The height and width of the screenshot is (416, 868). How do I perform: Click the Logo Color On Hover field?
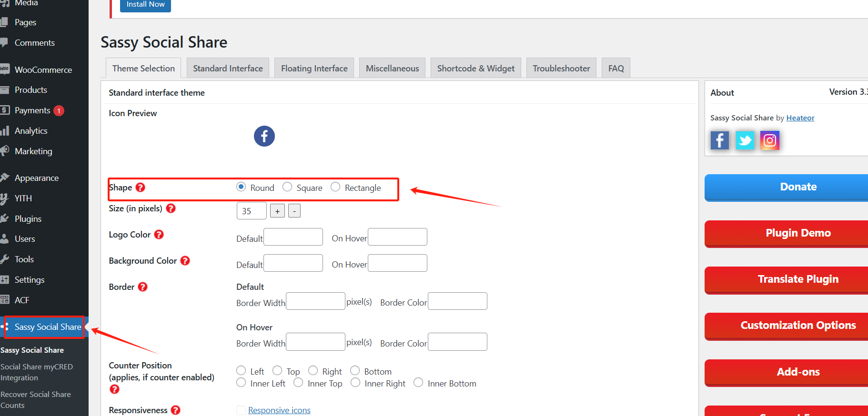coord(397,237)
